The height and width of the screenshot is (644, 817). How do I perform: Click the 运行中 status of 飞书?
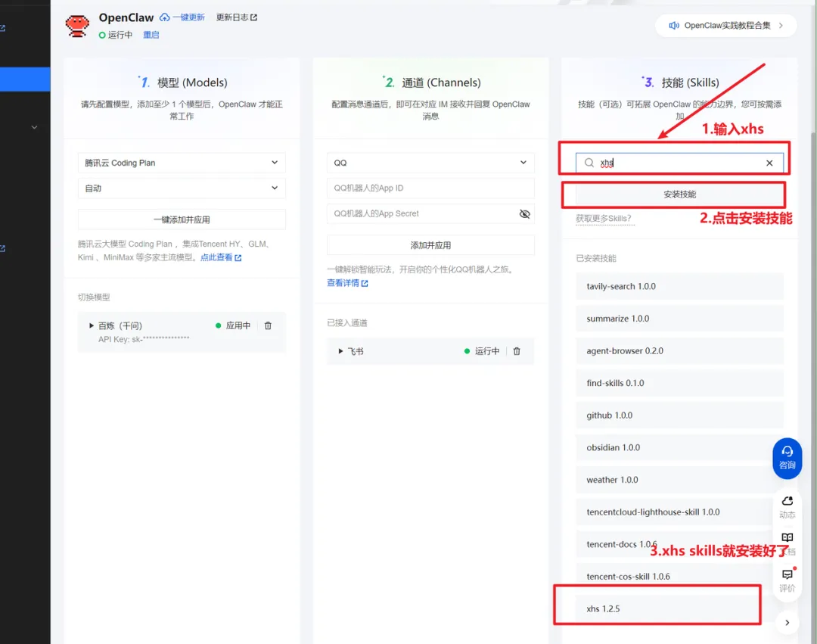(482, 351)
